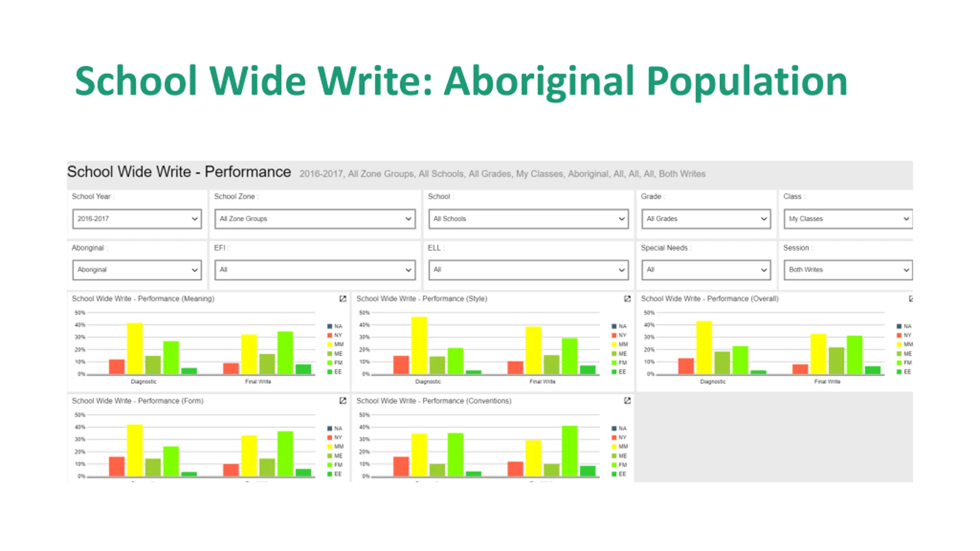This screenshot has width=980, height=551.
Task: Expand the All Schools dropdown
Action: tap(528, 219)
